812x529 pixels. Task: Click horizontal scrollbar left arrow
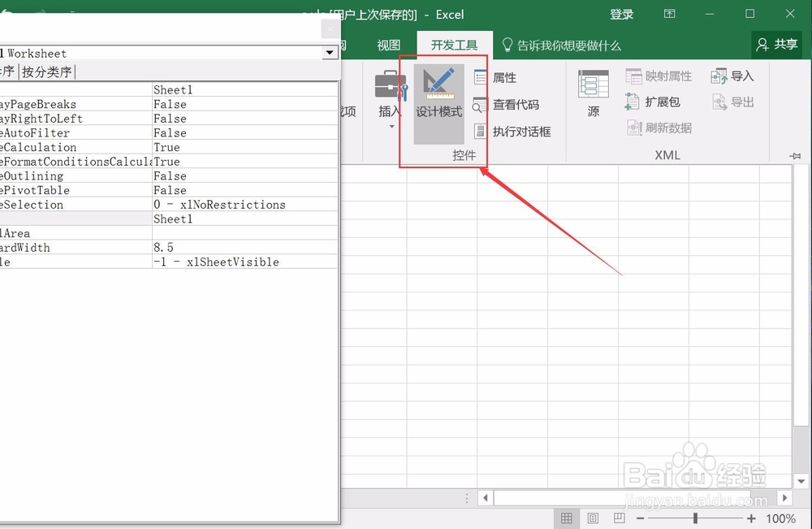(x=486, y=498)
